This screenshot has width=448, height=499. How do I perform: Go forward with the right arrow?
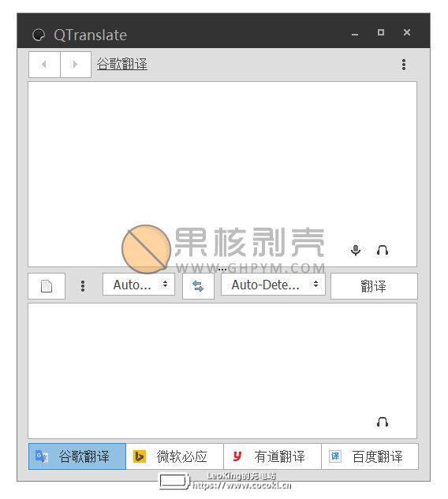(76, 65)
